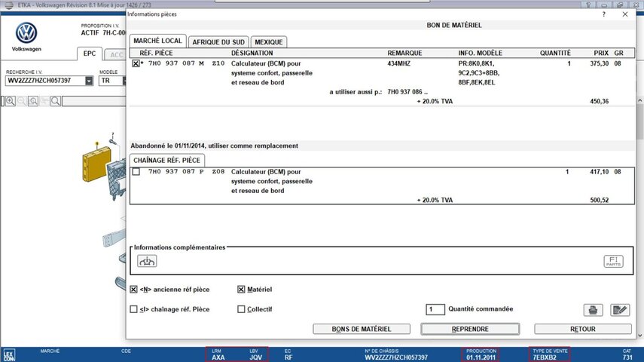Select the ACC tab

[116, 55]
